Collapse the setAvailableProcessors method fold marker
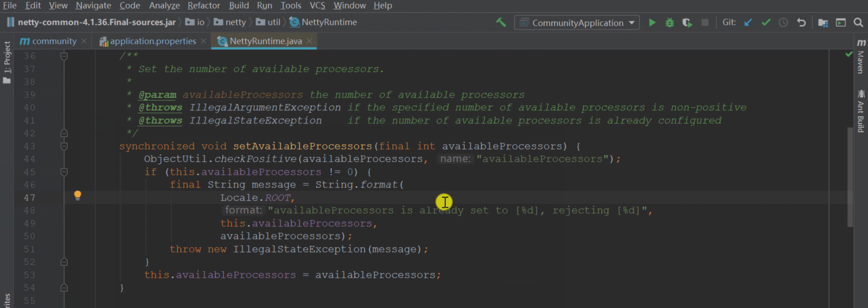This screenshot has width=868, height=308. click(x=64, y=146)
